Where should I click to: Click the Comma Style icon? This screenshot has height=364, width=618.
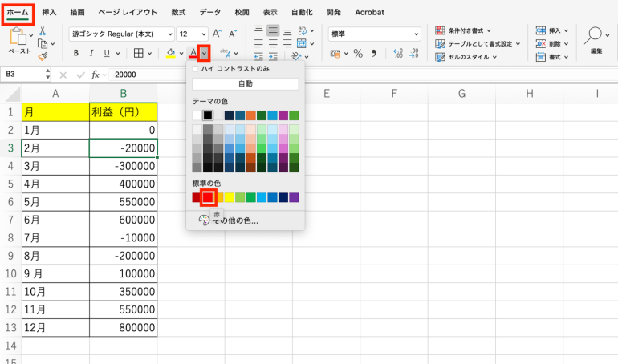[374, 53]
